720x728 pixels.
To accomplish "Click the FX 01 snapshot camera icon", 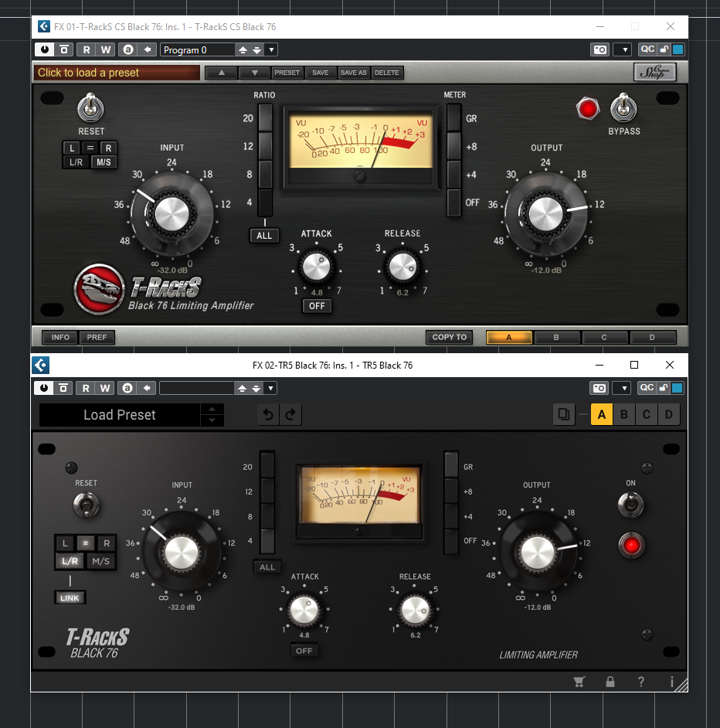I will point(599,49).
